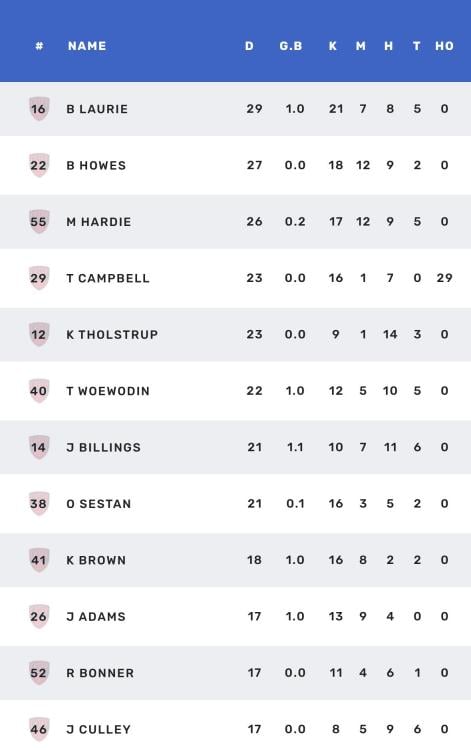Select M Hardie's number 55 shield icon
Screen dimensions: 471x750
[39, 222]
